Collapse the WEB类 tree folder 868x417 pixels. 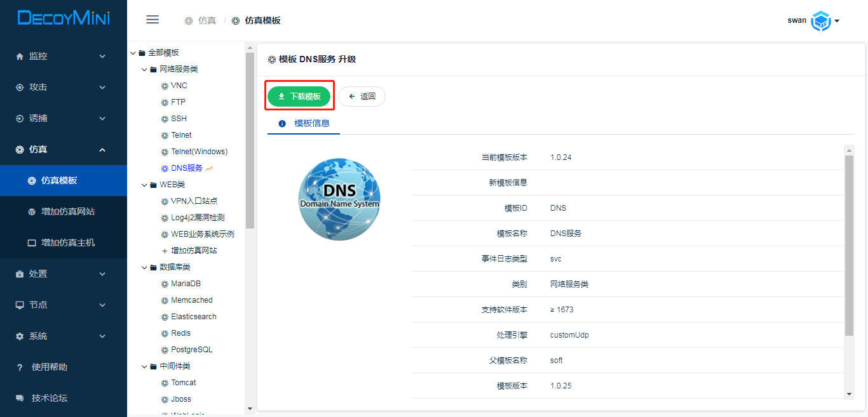click(145, 185)
